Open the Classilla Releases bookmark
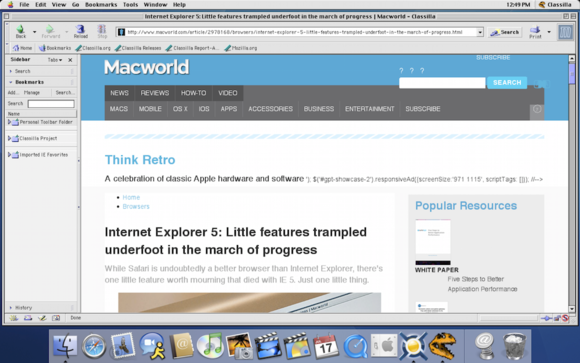Screen dimensions: 580x363 click(138, 48)
